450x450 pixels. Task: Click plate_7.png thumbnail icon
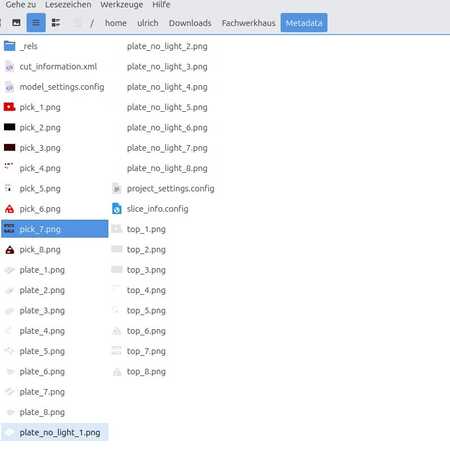click(x=10, y=392)
